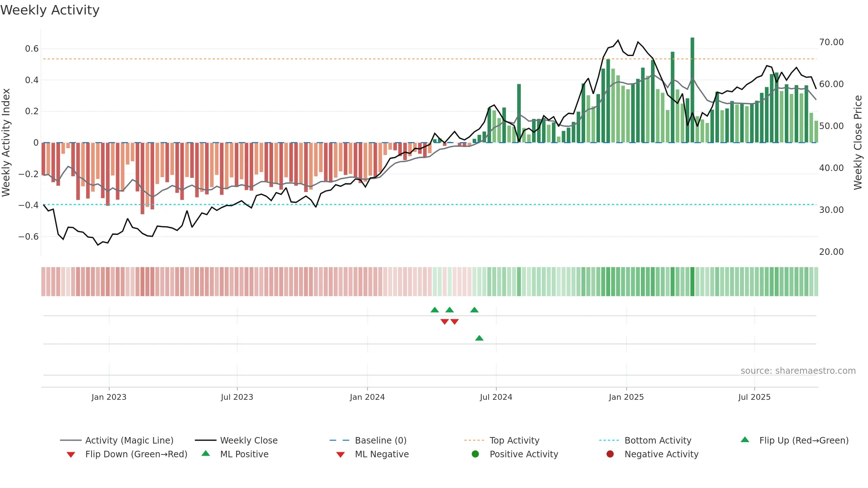Click the source: sharemaestro.com text

(x=798, y=371)
